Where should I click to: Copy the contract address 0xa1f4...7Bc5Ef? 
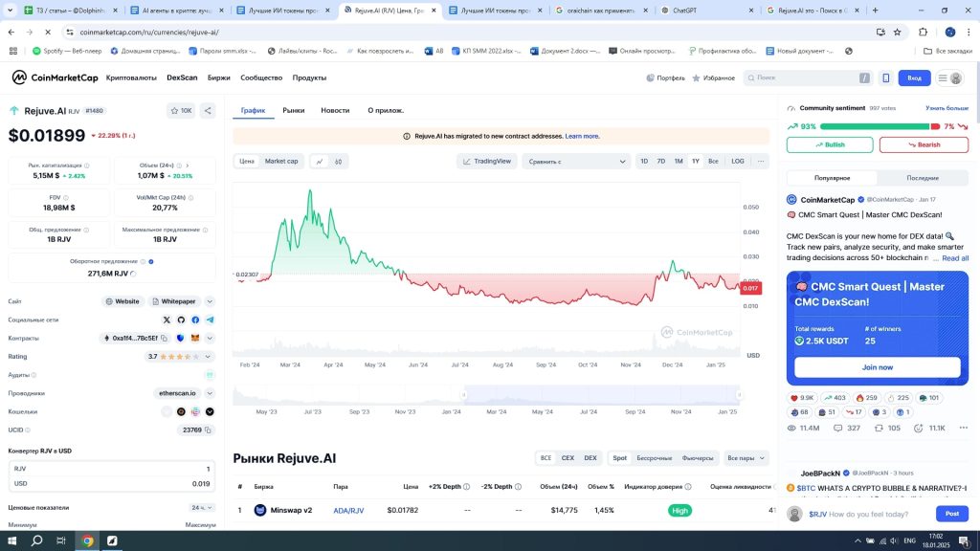click(165, 338)
